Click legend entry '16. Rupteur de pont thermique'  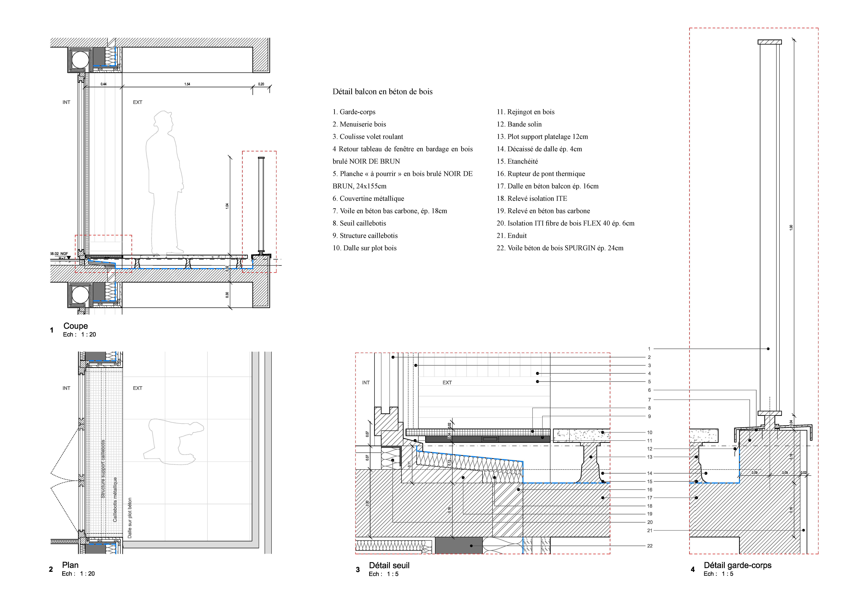(x=541, y=174)
